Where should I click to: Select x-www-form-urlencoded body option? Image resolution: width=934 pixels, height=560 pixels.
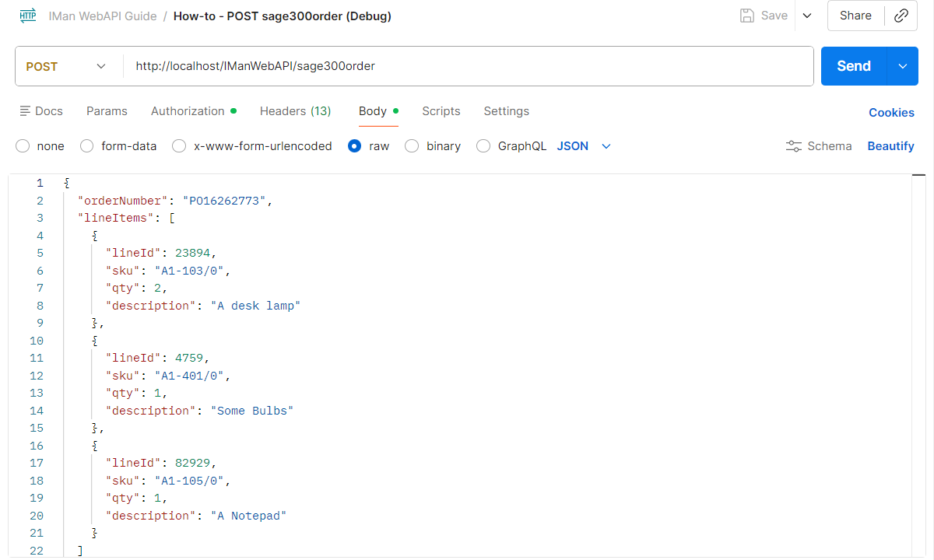tap(179, 146)
